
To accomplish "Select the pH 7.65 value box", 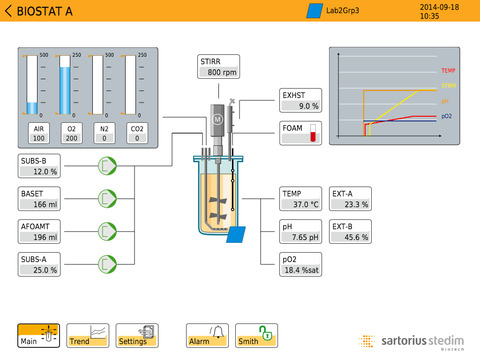I will [x=301, y=231].
